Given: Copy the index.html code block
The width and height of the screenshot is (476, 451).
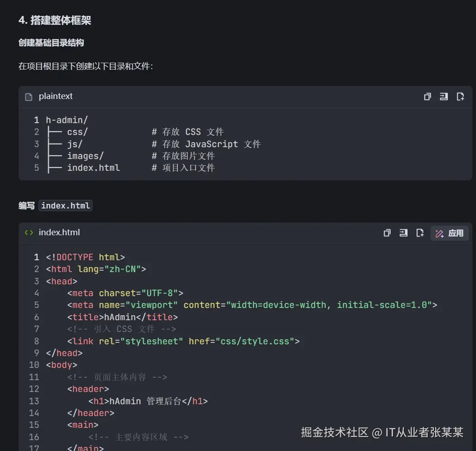Looking at the screenshot, I should (387, 233).
